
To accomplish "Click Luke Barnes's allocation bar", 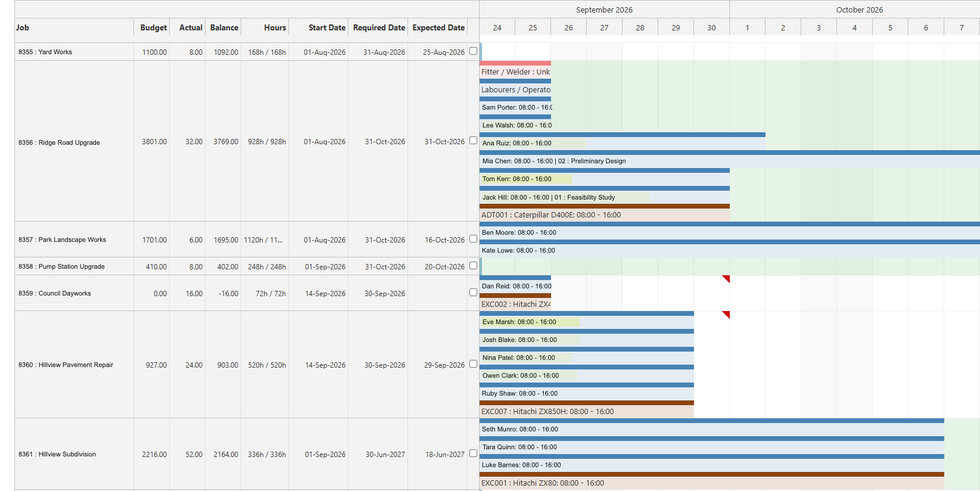I will [712, 463].
